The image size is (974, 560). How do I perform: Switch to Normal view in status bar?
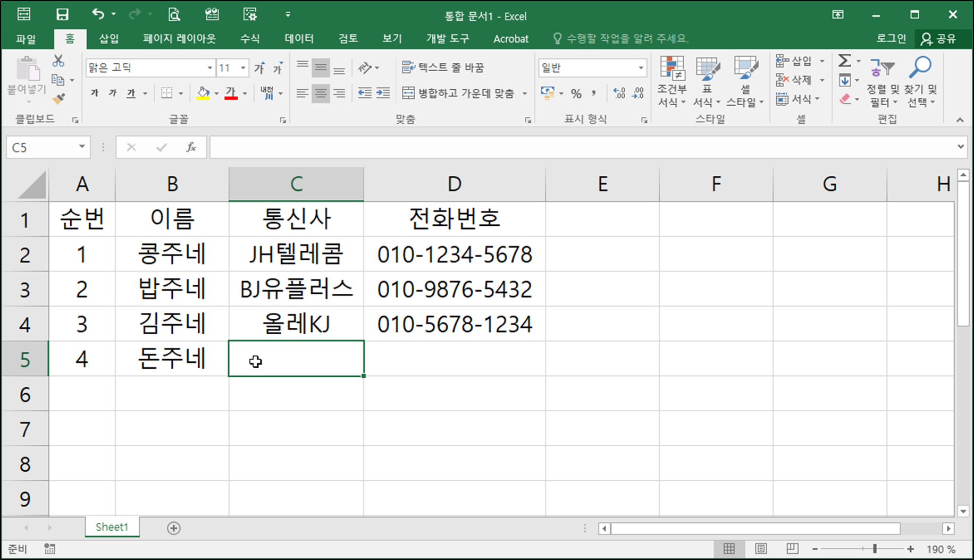729,549
